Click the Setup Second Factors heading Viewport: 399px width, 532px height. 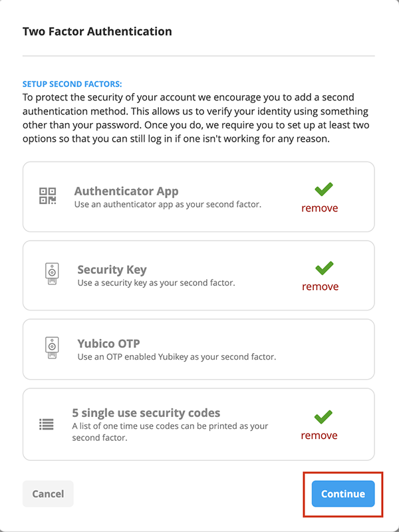pos(72,84)
